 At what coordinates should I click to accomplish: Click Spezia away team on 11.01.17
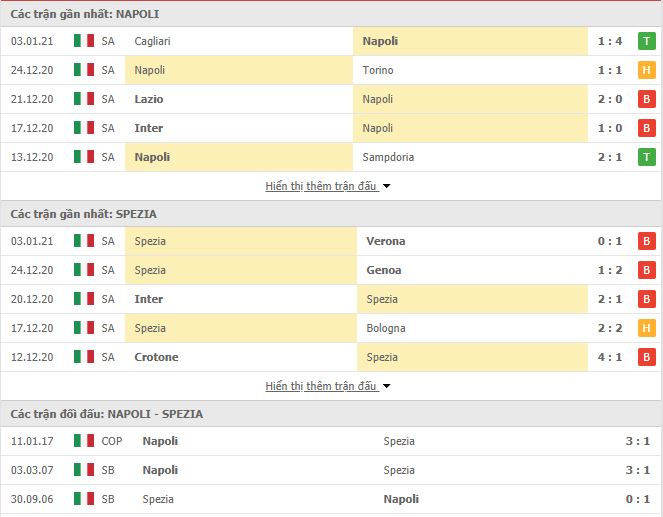point(399,441)
